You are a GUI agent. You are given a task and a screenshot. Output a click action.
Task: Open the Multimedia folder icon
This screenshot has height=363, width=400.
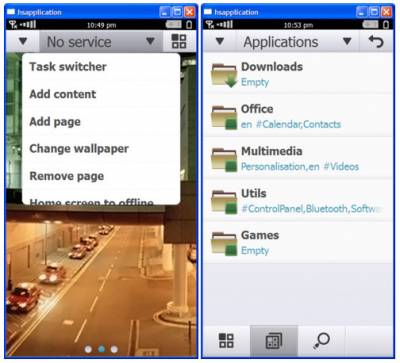(224, 160)
